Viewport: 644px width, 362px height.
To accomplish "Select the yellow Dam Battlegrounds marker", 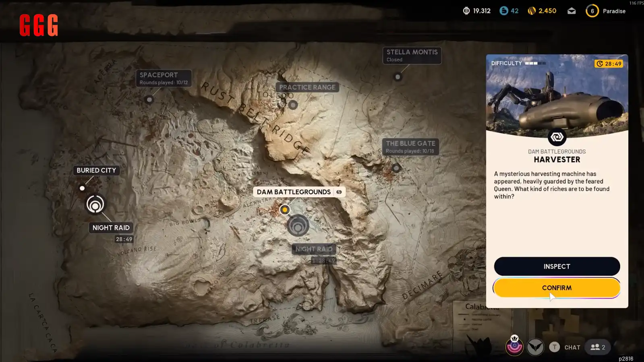I will point(285,210).
